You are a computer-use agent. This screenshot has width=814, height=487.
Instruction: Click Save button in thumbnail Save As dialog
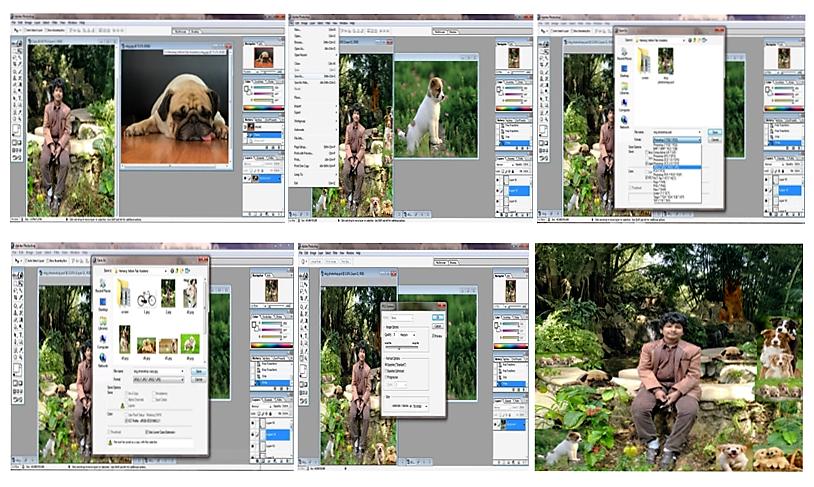click(x=198, y=371)
